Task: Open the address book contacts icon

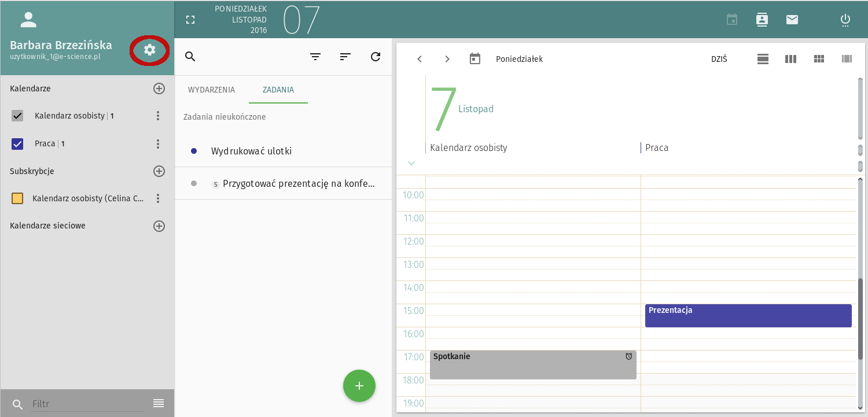Action: click(x=762, y=20)
